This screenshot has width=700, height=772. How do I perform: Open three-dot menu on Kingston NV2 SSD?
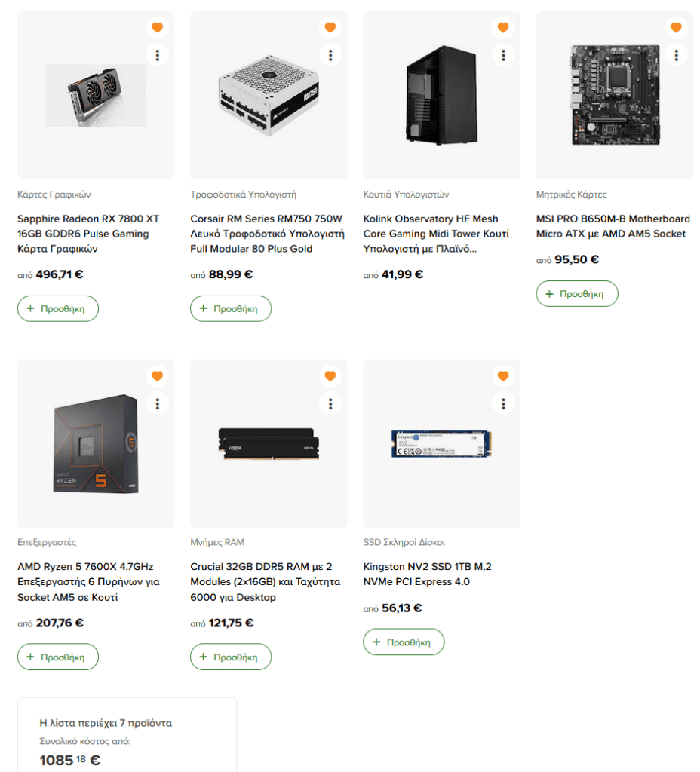(x=503, y=404)
